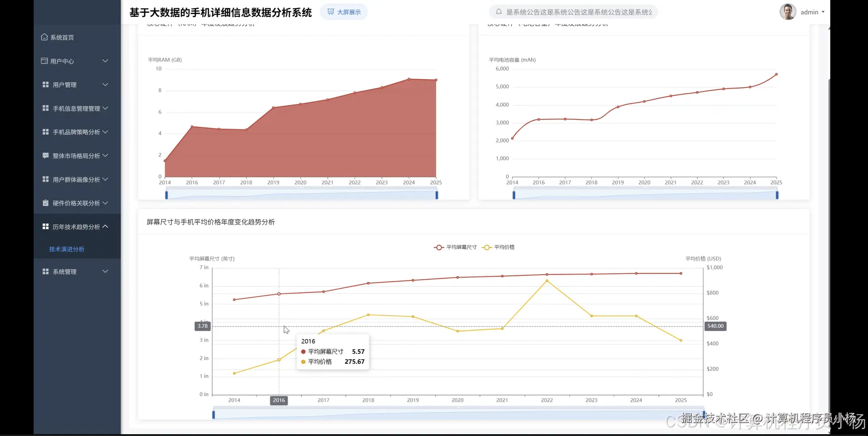Viewport: 868px width, 436px height.
Task: Click the notification bell icon
Action: (x=499, y=12)
